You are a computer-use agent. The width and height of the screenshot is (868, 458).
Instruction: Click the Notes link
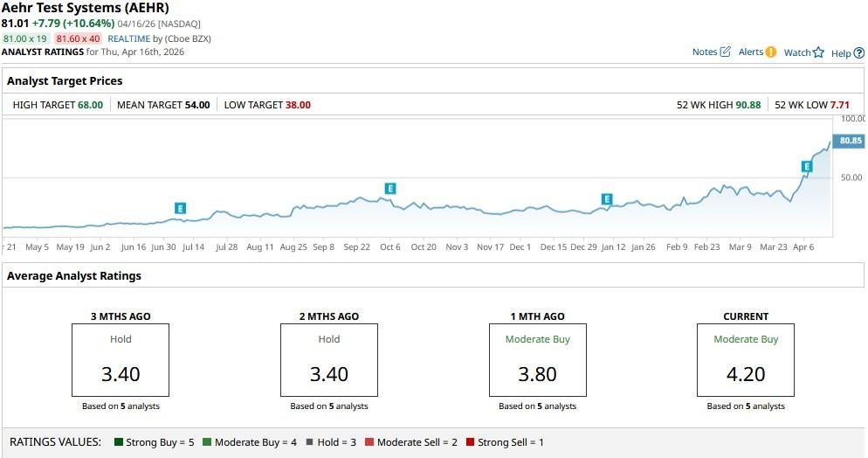(705, 52)
